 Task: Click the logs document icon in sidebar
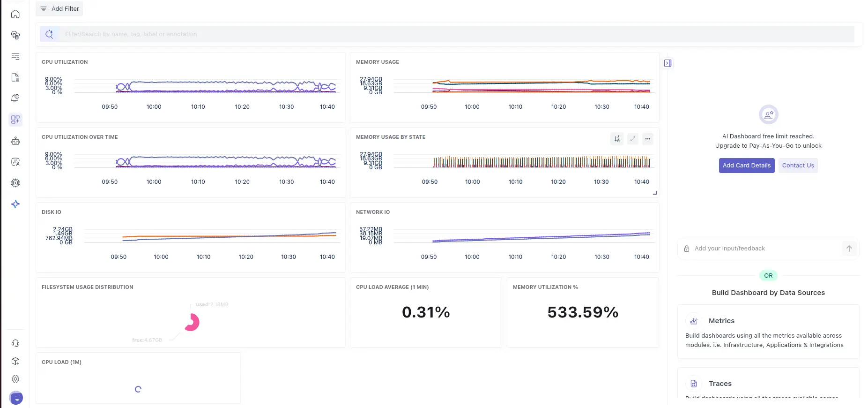(x=15, y=77)
